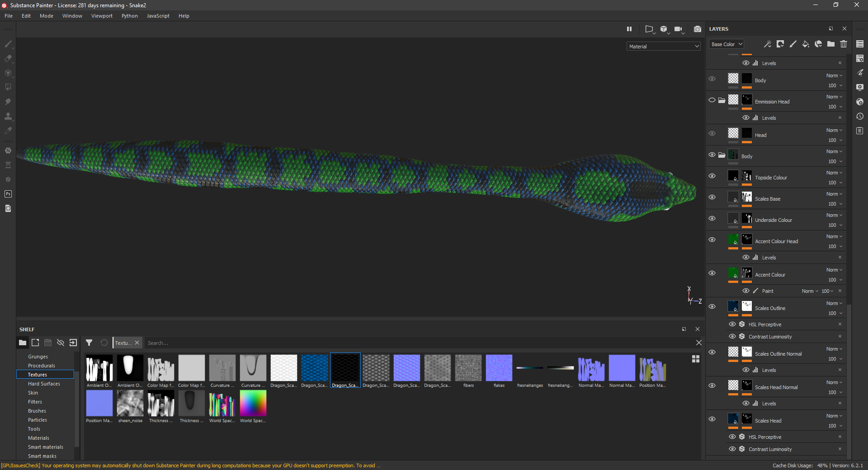Hide the Topside Colour layer

click(712, 176)
